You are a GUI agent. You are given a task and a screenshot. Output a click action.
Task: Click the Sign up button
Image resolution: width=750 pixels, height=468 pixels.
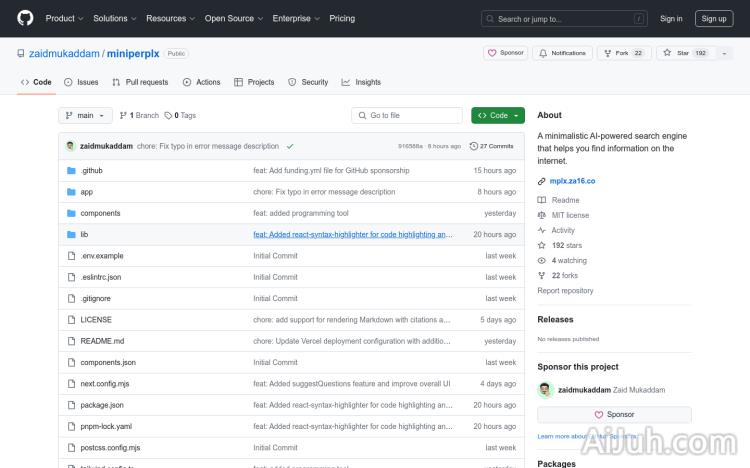coord(714,18)
